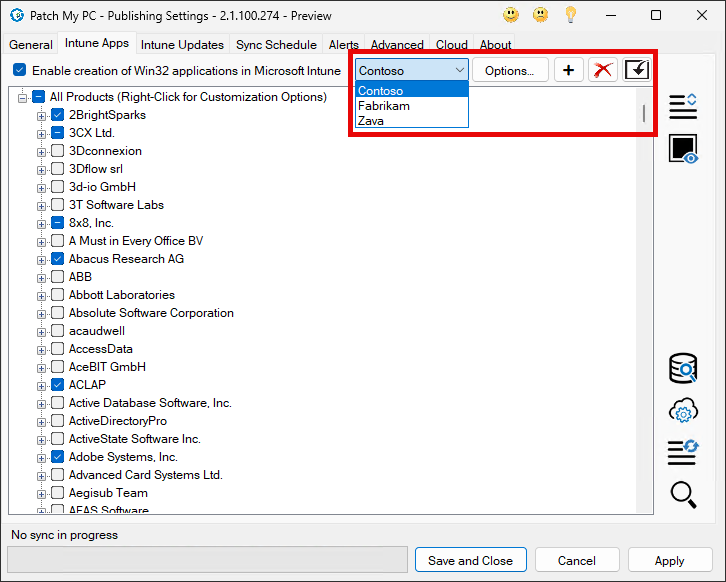The height and width of the screenshot is (582, 726).
Task: Expand the ABB tree node
Action: [x=41, y=278]
